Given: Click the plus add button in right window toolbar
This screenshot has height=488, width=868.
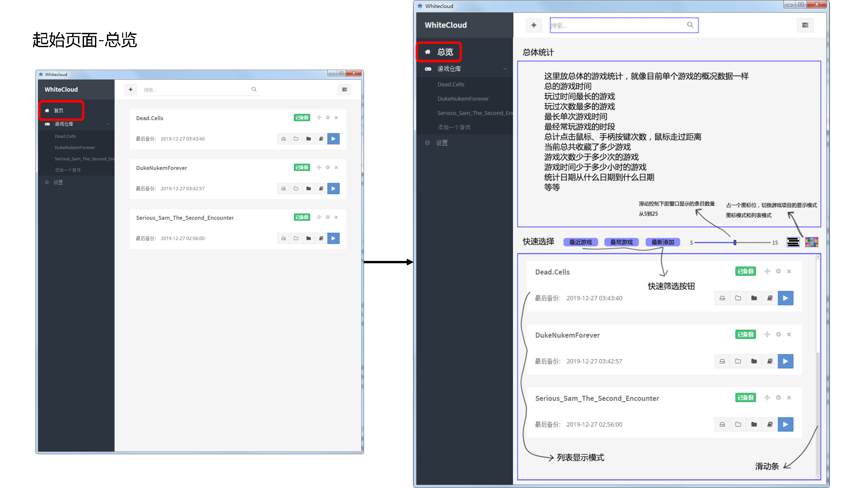Looking at the screenshot, I should coord(533,25).
